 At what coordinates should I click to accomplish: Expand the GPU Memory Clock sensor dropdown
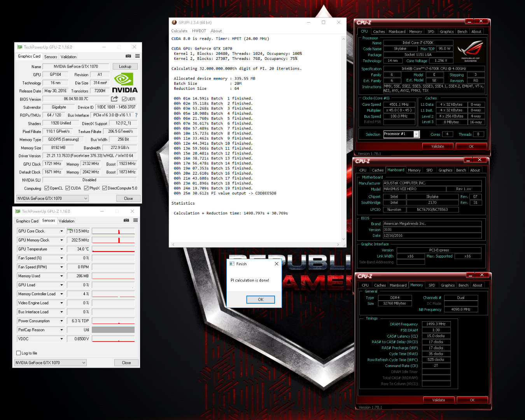coord(61,240)
